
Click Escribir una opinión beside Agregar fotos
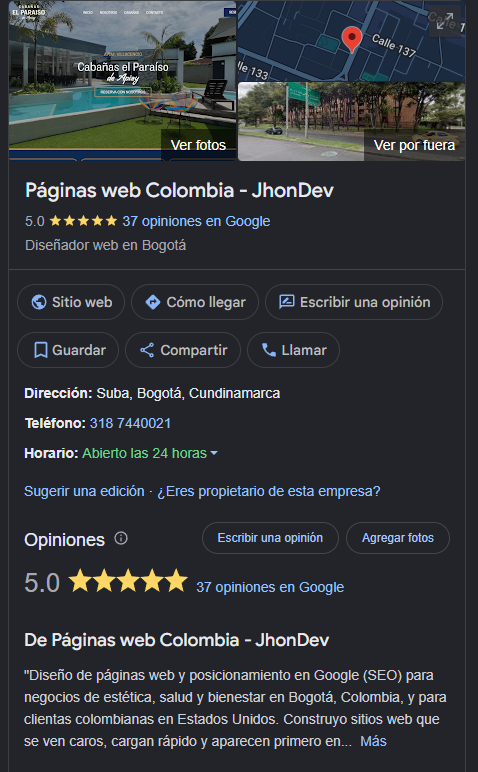point(270,538)
